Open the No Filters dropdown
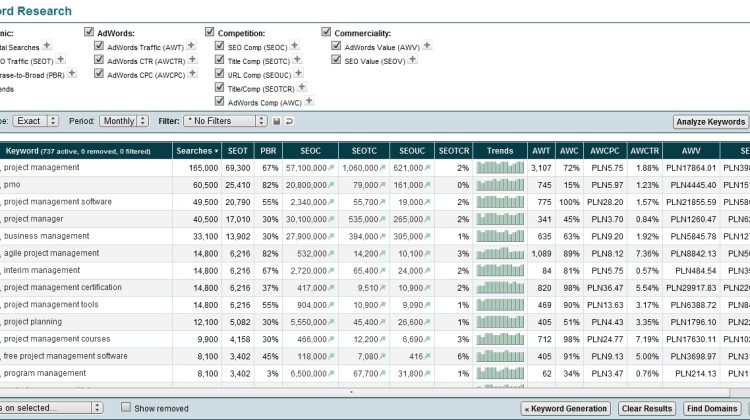750x420 pixels. [x=225, y=121]
